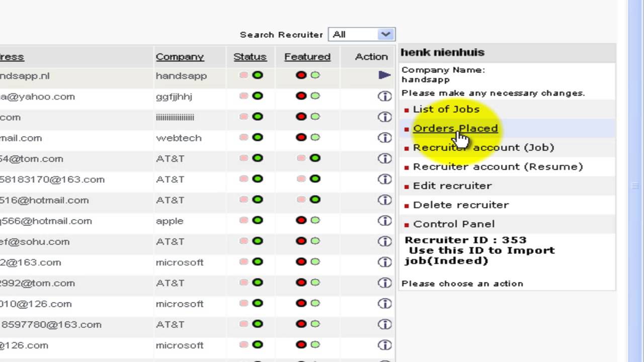Open the info icon for the ggfjjhhj row
The image size is (644, 362).
(384, 97)
